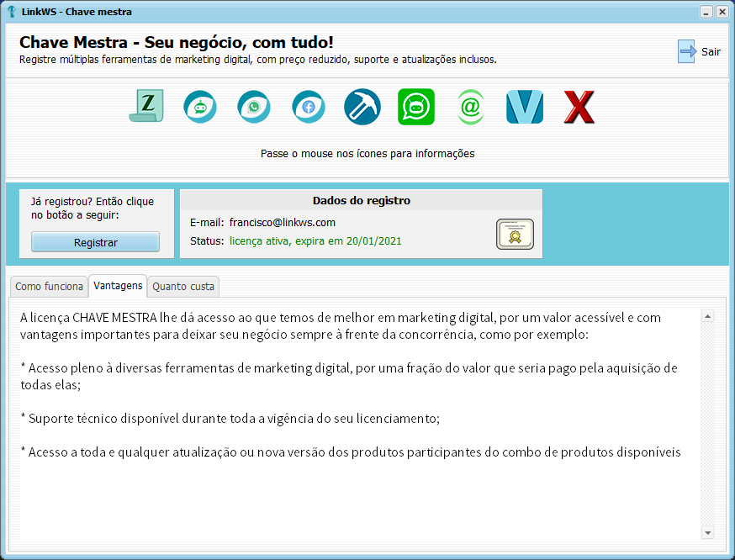Click the red X product icon
This screenshot has height=560, width=735.
pyautogui.click(x=579, y=107)
